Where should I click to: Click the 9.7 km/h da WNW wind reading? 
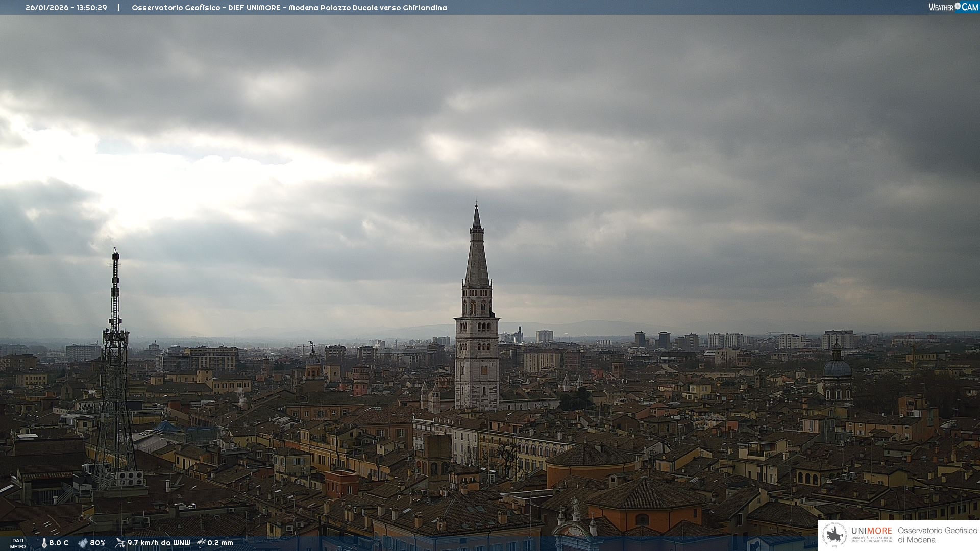[x=158, y=543]
